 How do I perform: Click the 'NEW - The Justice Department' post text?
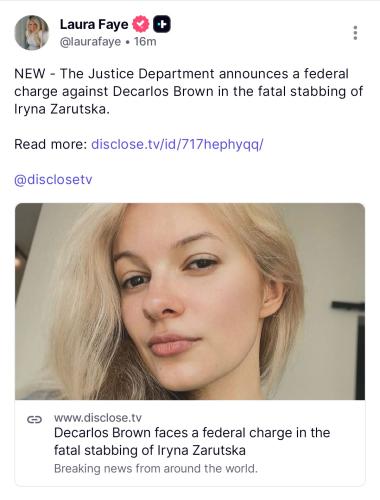click(x=114, y=74)
